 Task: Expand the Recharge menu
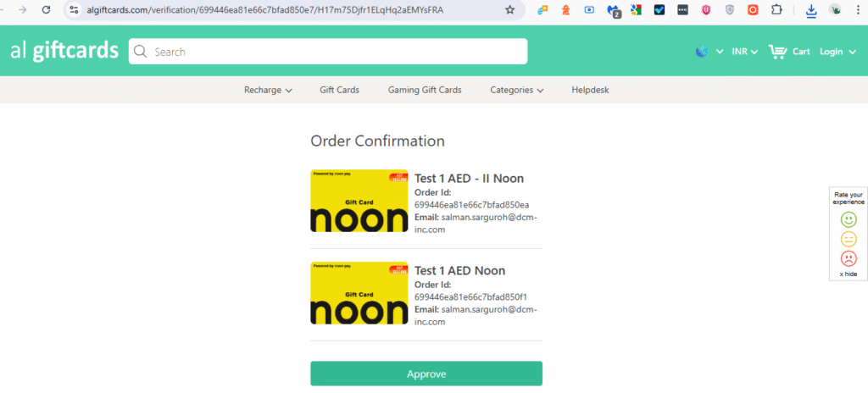point(268,90)
